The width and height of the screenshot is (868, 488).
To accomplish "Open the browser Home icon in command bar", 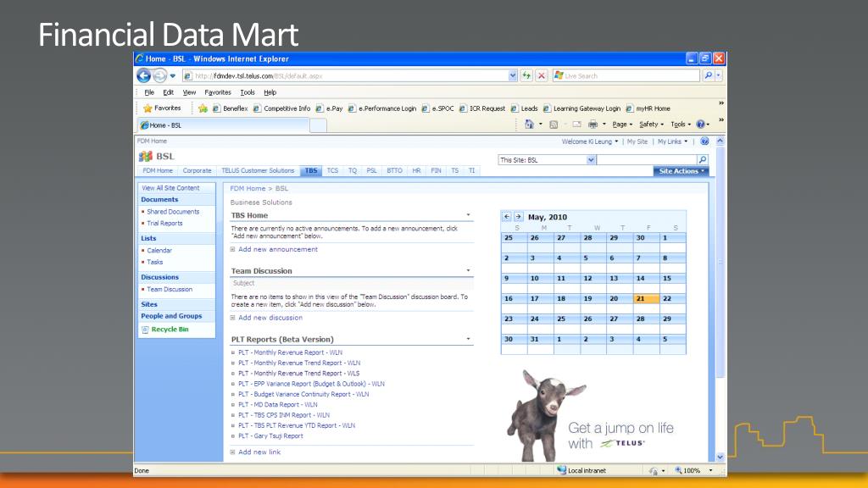I will click(x=529, y=125).
